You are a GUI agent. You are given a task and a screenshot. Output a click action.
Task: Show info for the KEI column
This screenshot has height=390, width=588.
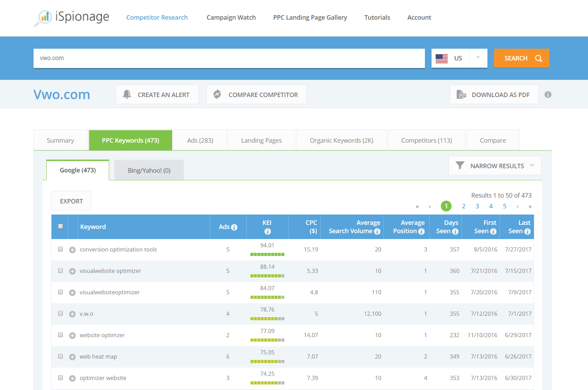point(268,232)
